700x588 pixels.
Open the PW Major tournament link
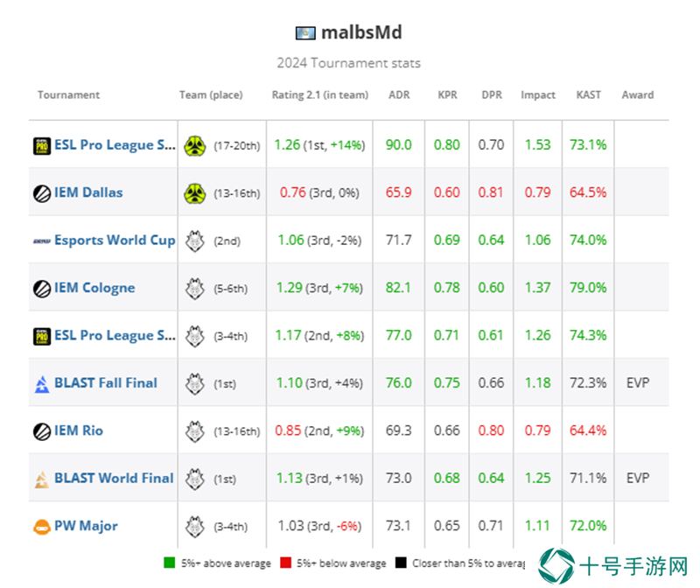[x=86, y=526]
